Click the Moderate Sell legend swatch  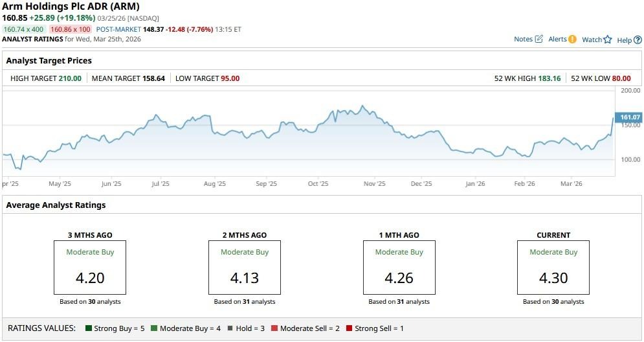(274, 328)
